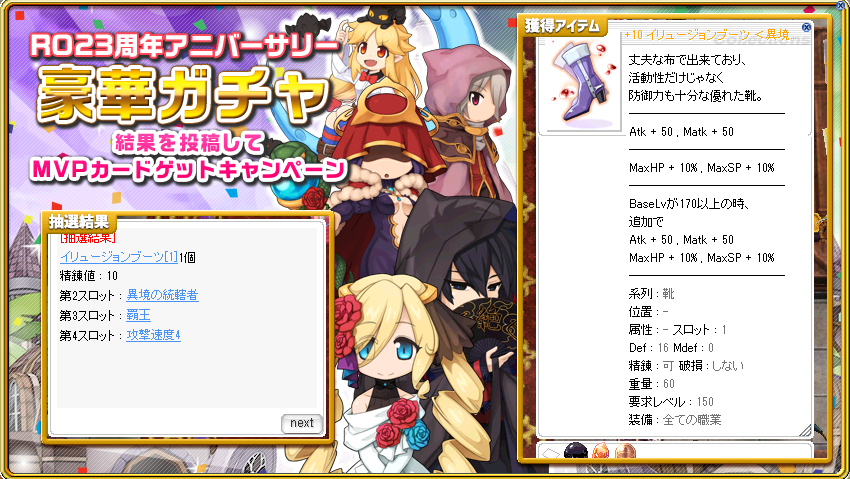Click the resize grip of item description
This screenshot has width=850, height=479.
tap(806, 431)
